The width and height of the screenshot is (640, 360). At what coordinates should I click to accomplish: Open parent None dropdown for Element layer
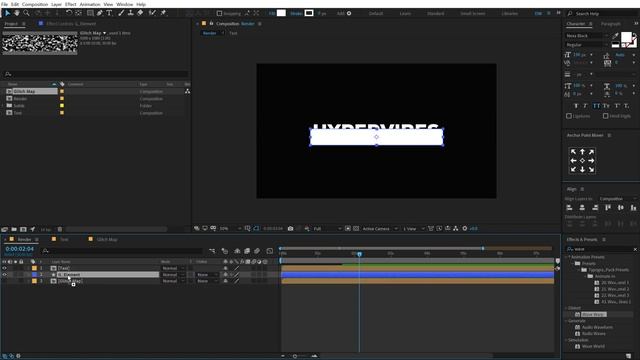coord(207,275)
